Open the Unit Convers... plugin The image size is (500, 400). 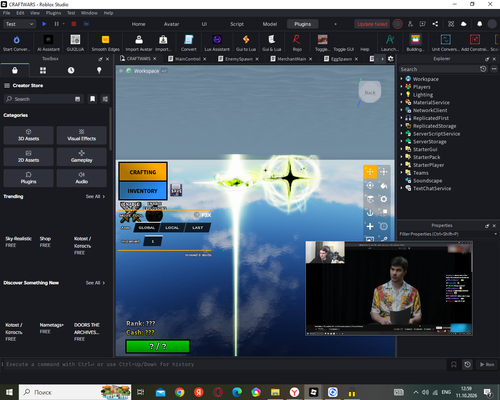pyautogui.click(x=446, y=43)
